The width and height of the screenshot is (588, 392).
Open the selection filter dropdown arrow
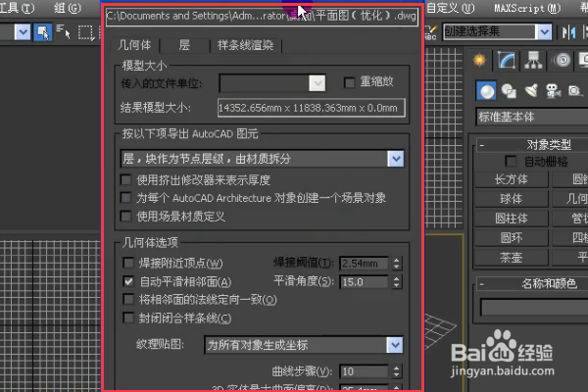coord(23,32)
